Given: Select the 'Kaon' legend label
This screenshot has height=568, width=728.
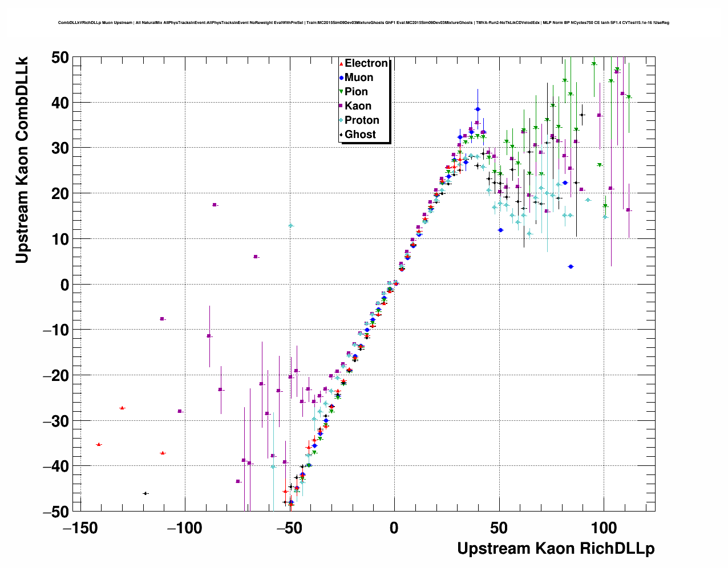Looking at the screenshot, I should pyautogui.click(x=358, y=106).
